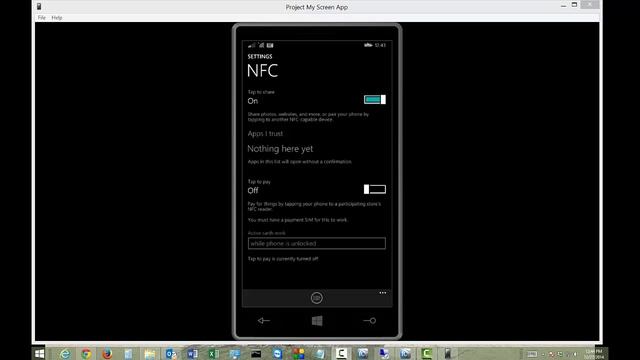Image resolution: width=640 pixels, height=360 pixels.
Task: Tap the phone's Search button
Action: (370, 320)
